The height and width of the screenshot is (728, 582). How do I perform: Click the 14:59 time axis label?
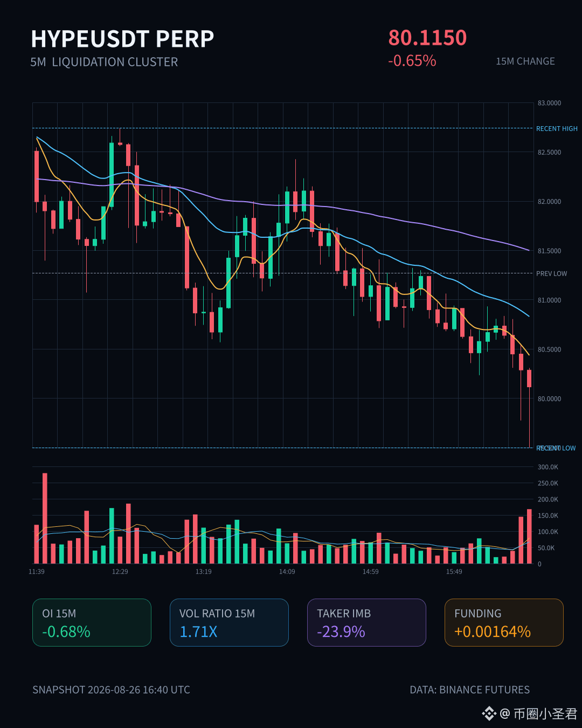(x=371, y=572)
